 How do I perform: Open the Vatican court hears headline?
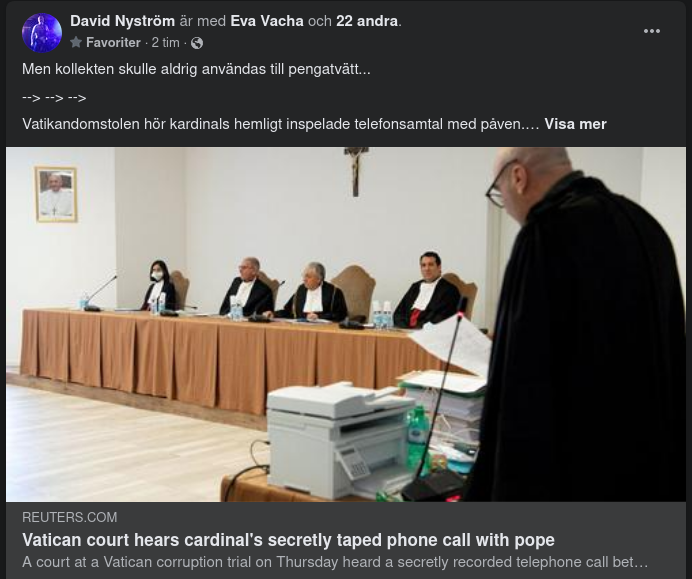(288, 540)
